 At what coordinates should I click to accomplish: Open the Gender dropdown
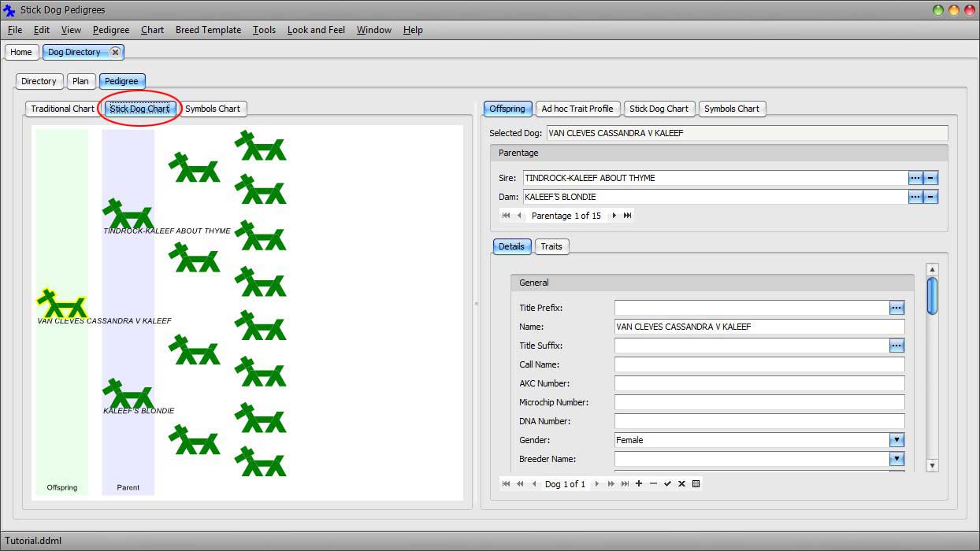[897, 440]
